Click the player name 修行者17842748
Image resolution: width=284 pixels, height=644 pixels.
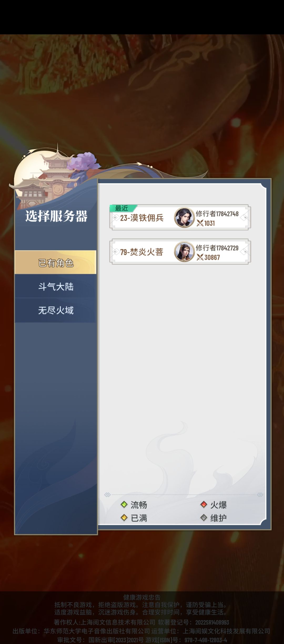pos(217,214)
